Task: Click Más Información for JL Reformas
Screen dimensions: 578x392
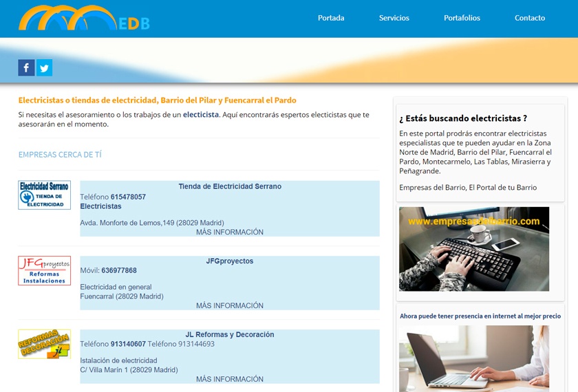Action: click(x=230, y=379)
